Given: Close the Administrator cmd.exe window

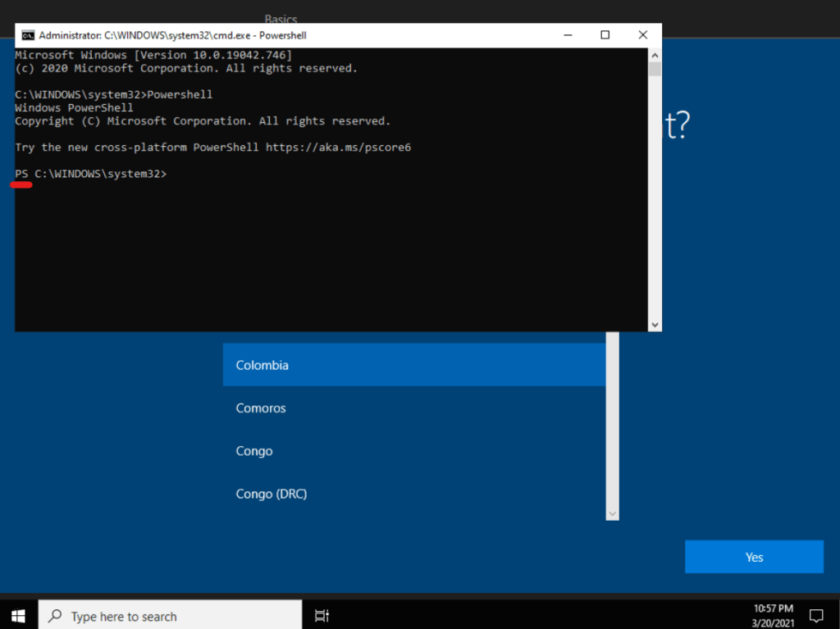Looking at the screenshot, I should click(641, 35).
